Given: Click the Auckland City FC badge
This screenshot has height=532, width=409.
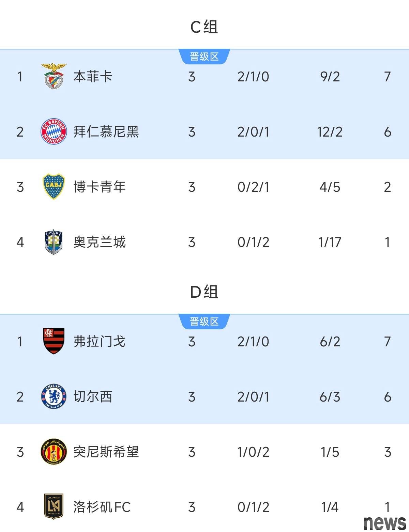Looking at the screenshot, I should click(x=54, y=242).
